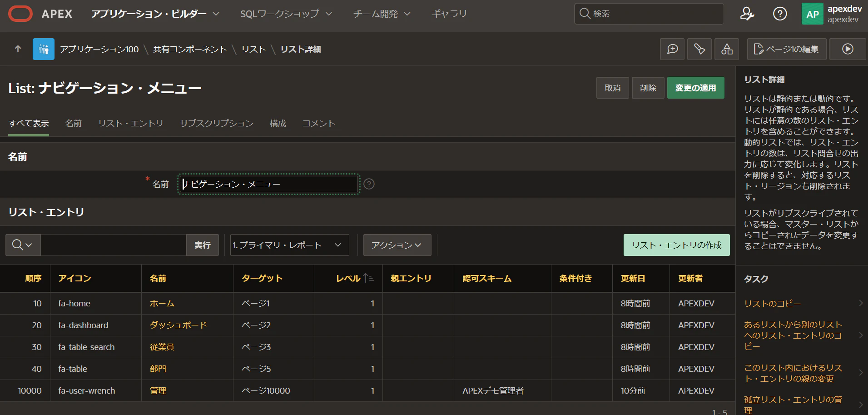
Task: Expand the copy entries to another list task
Action: pos(861,335)
